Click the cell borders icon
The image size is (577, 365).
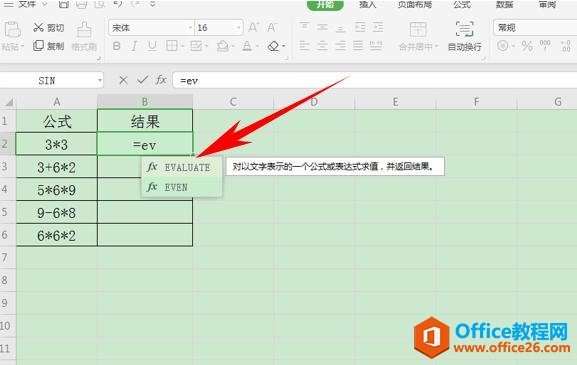[171, 46]
